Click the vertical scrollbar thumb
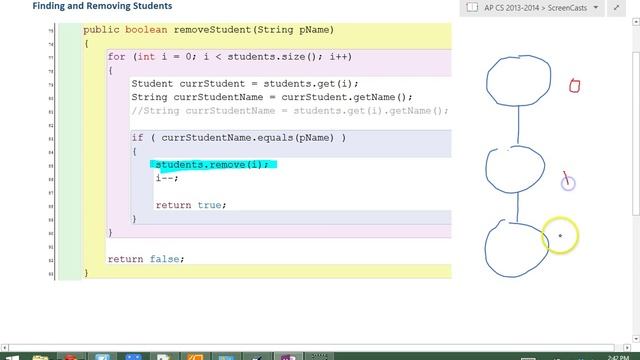Screen dimensions: 640x360 [x=636, y=134]
